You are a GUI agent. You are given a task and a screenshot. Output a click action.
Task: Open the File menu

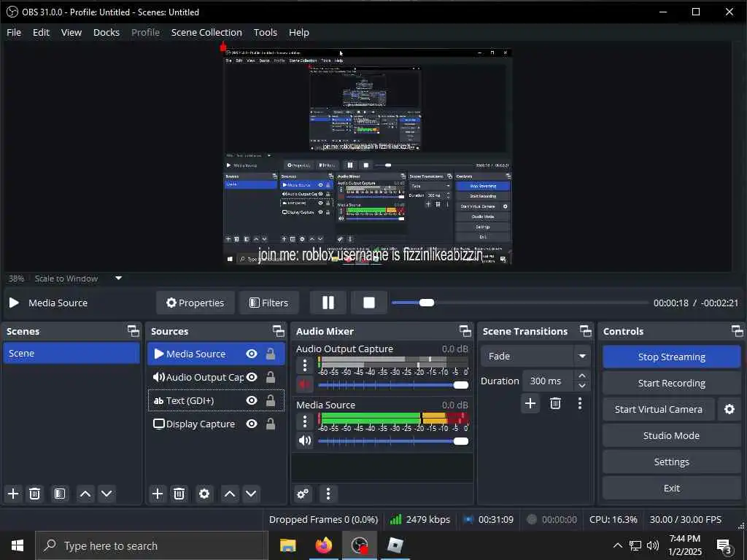point(14,32)
